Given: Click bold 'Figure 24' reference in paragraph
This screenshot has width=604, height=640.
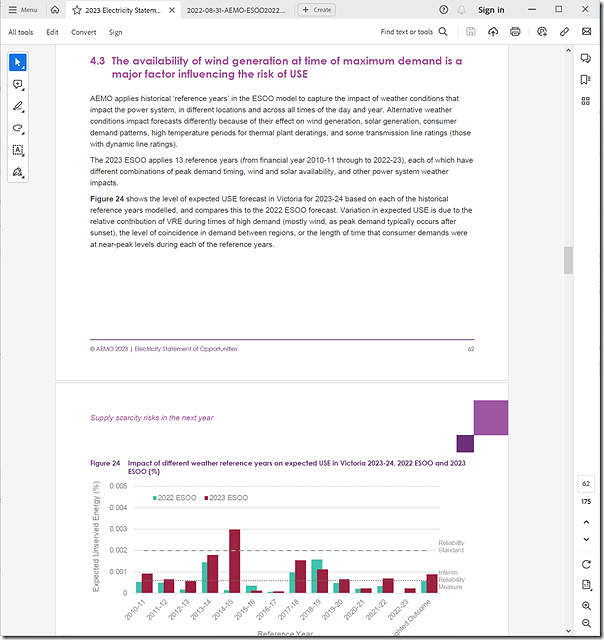Looking at the screenshot, I should (107, 199).
